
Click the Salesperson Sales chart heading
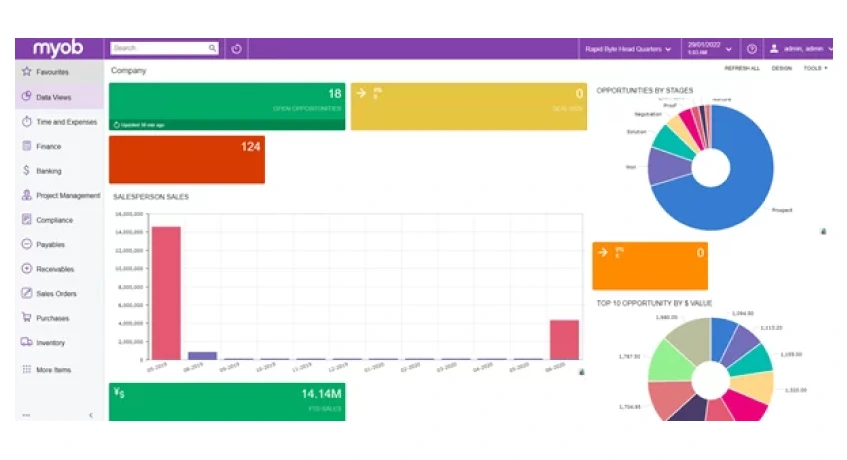[x=151, y=197]
